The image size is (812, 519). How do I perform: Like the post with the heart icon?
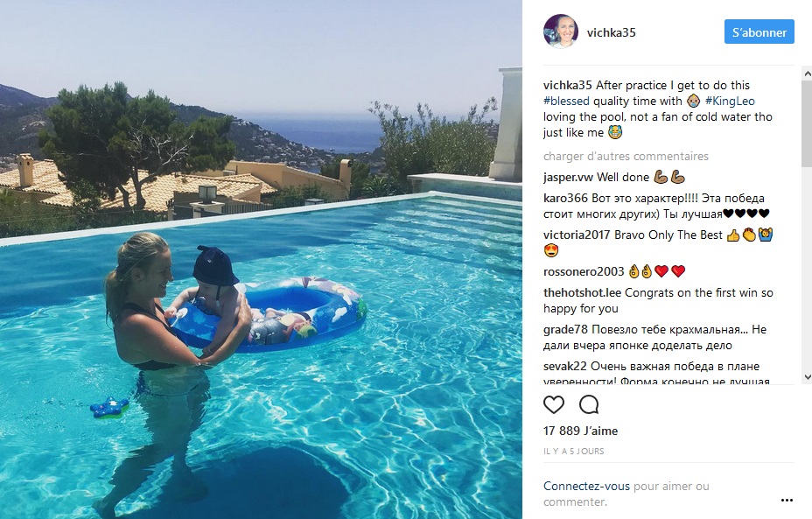coord(554,404)
